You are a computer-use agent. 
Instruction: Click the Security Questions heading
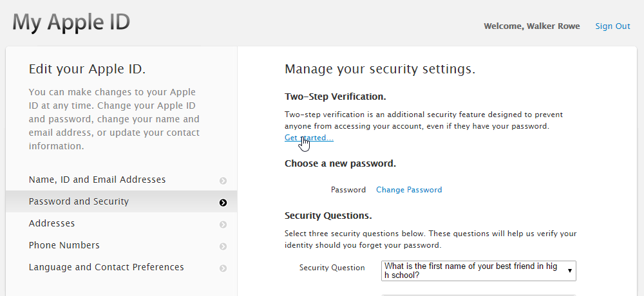328,216
